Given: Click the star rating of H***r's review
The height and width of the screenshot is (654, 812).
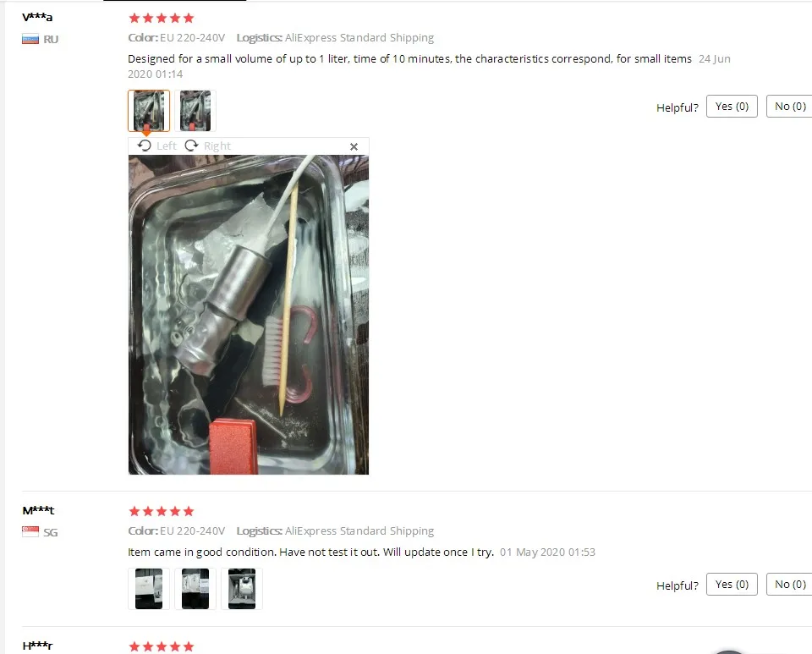Looking at the screenshot, I should [x=161, y=646].
